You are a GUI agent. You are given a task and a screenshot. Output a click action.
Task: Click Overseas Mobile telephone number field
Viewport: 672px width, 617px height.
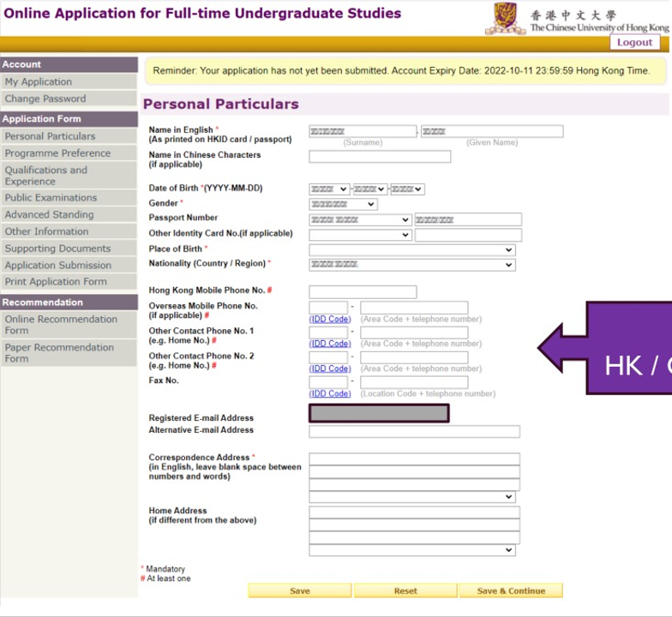[414, 308]
